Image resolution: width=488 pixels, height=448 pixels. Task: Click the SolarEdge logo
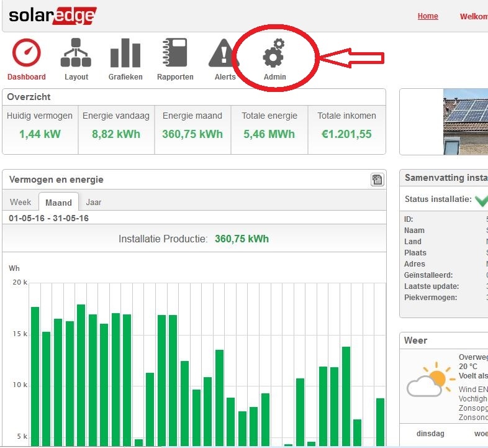pos(52,16)
